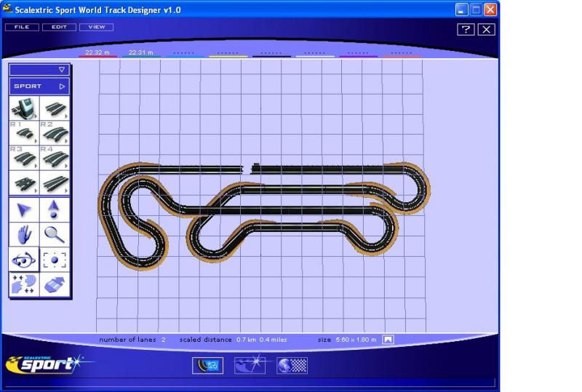The width and height of the screenshot is (582, 392).
Task: Click the eraser tool icon
Action: pyautogui.click(x=55, y=284)
